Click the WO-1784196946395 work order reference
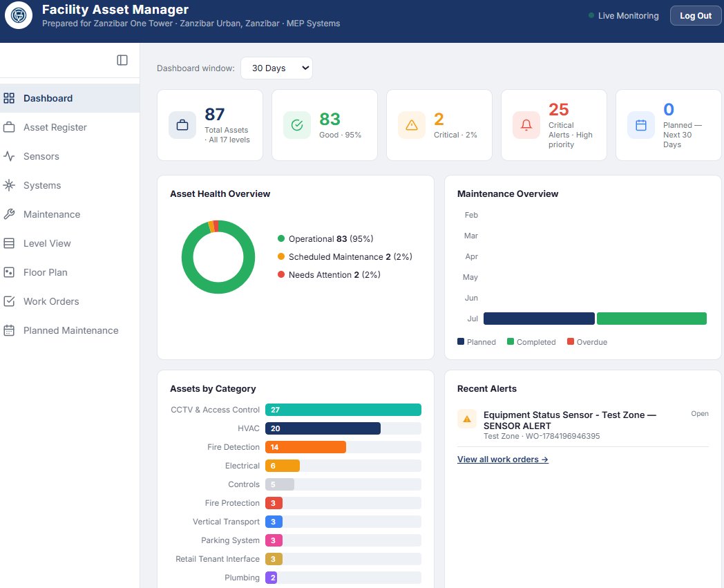Viewport: 724px width, 588px height. pos(562,436)
